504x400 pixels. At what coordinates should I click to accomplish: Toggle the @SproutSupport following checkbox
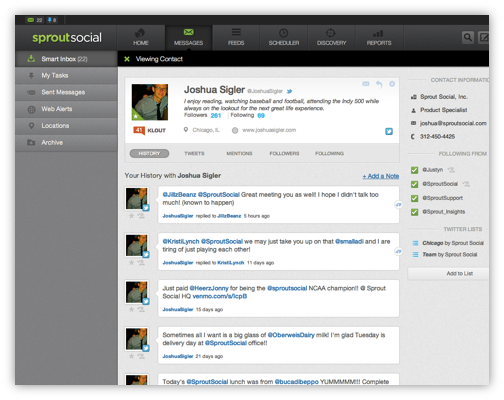tap(414, 198)
